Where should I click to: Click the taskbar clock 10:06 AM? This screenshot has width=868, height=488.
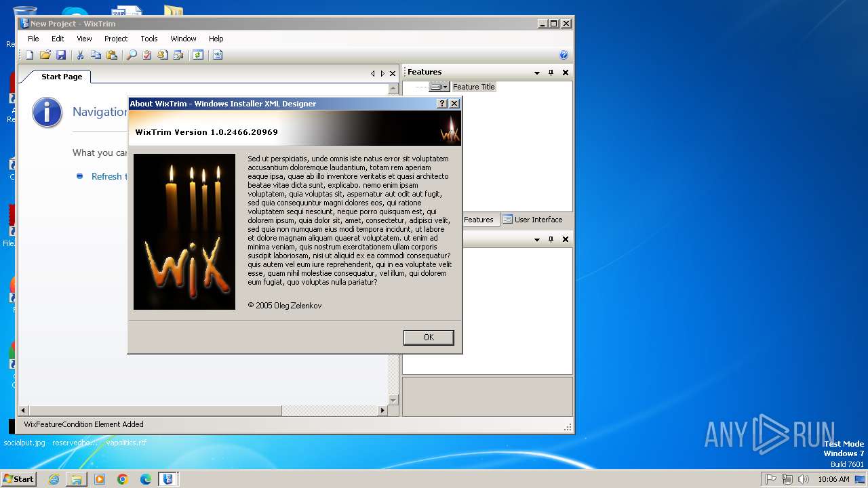833,479
